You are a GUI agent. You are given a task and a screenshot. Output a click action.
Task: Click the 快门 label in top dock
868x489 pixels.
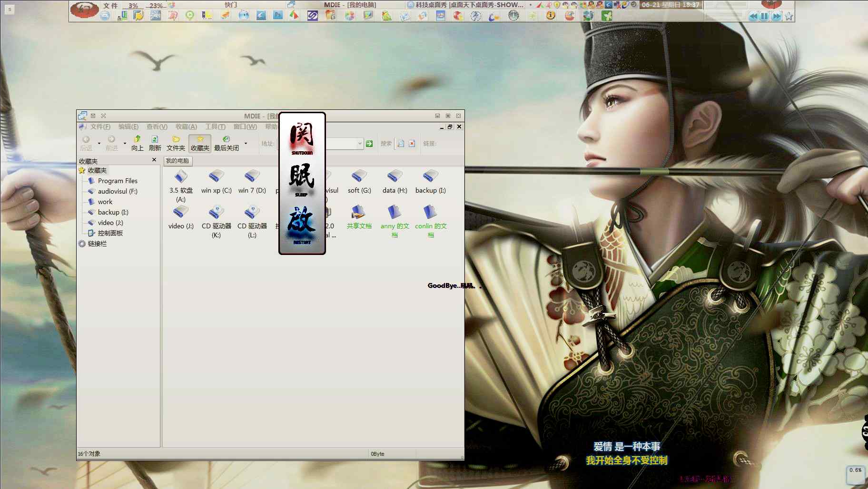point(231,5)
